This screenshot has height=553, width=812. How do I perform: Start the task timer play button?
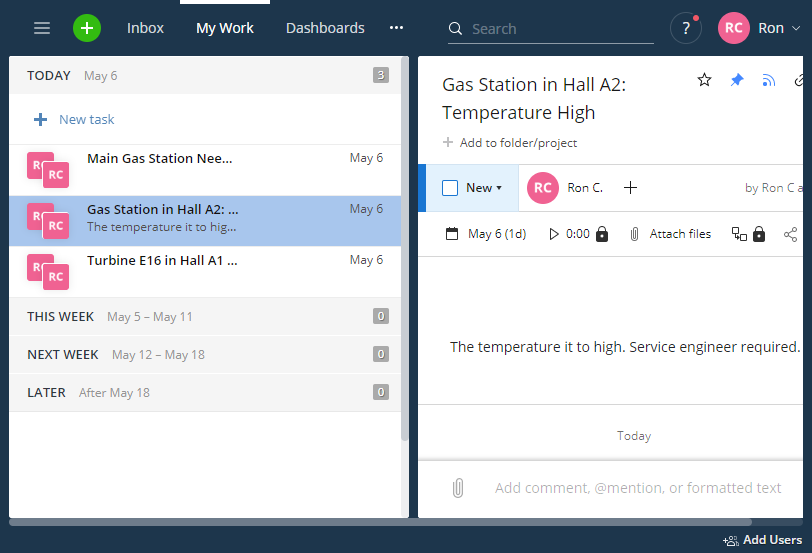554,234
